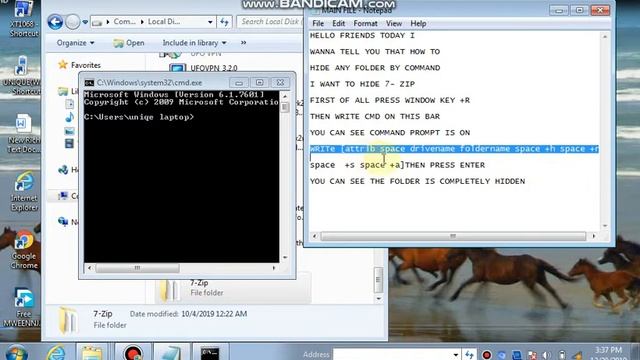Click the cmd.exe taskbar button
This screenshot has height=360, width=640.
point(210,353)
